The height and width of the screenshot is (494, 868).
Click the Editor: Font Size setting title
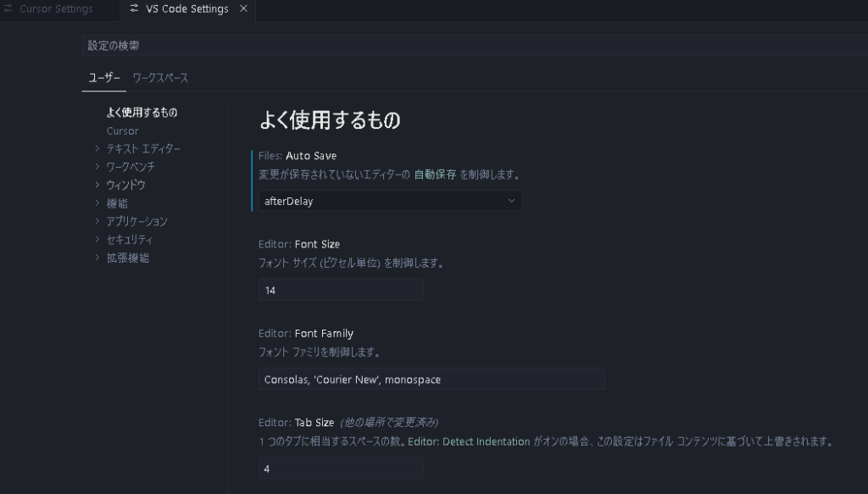(299, 244)
